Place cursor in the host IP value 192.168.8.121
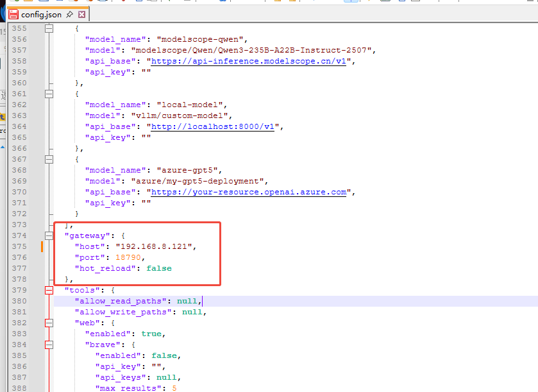Image resolution: width=538 pixels, height=392 pixels. click(x=155, y=247)
